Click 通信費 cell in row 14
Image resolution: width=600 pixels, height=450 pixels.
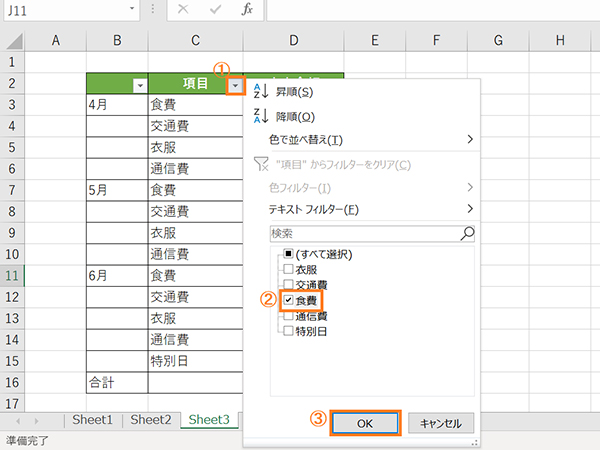(x=196, y=339)
